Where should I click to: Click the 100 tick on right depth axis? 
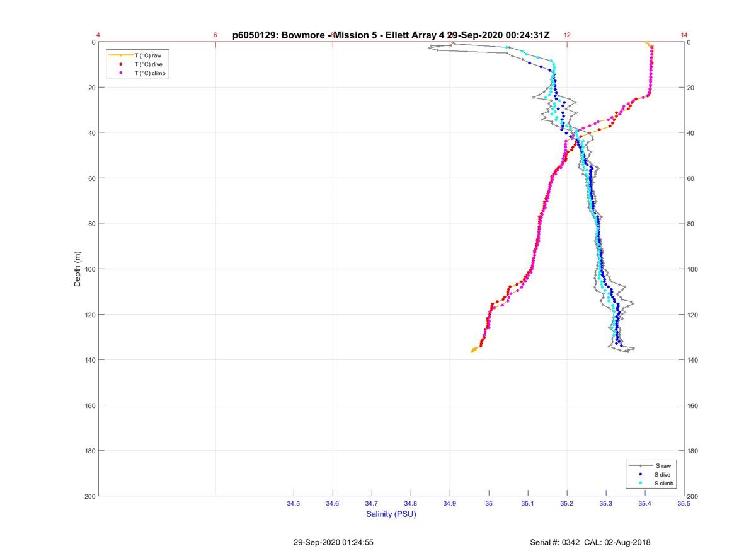[692, 269]
